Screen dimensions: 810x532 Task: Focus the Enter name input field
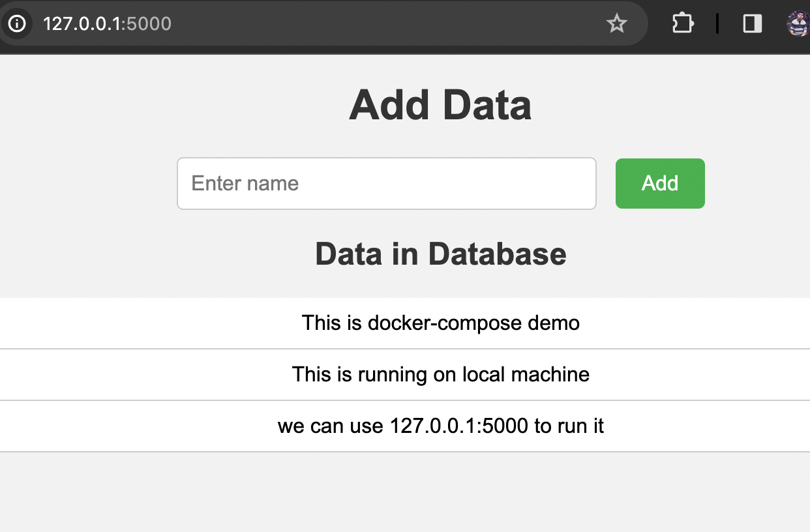[x=386, y=184]
